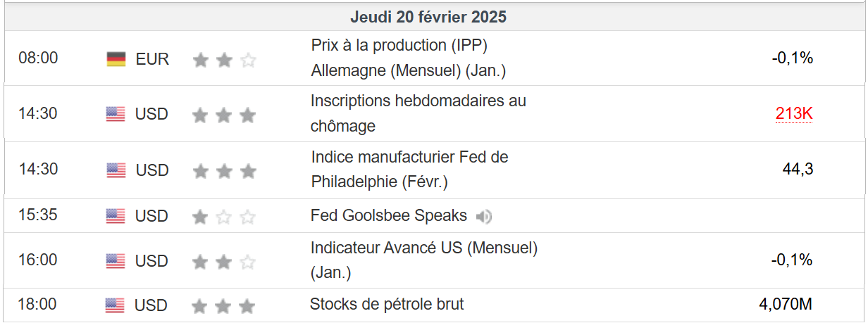Open Indice manufacturier Fed de Philadelphie event
This screenshot has height=323, width=868.
click(x=409, y=170)
